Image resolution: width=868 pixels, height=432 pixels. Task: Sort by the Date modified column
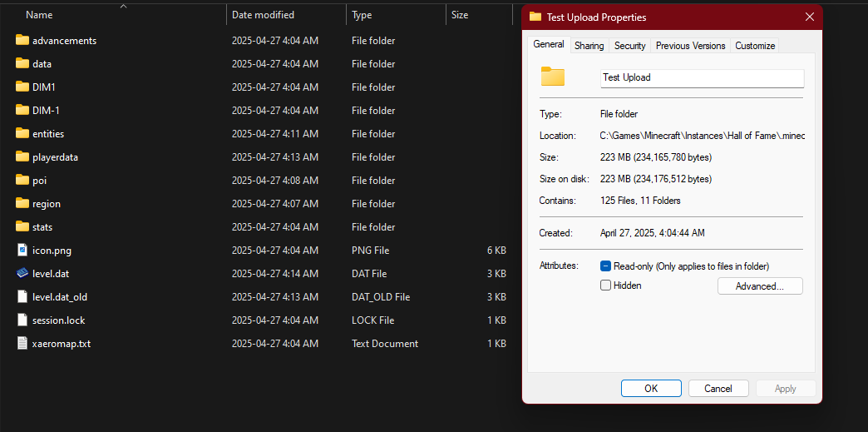pyautogui.click(x=263, y=15)
